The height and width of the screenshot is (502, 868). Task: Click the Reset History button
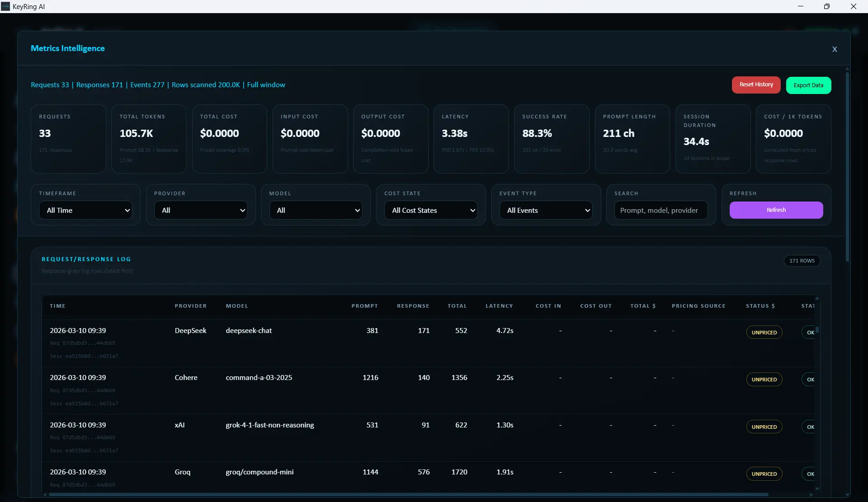[755, 84]
